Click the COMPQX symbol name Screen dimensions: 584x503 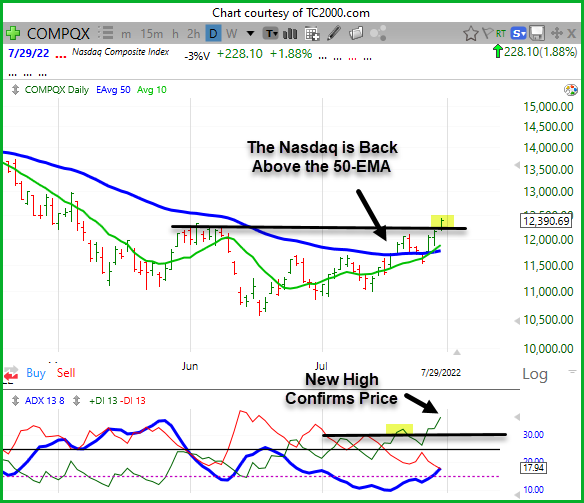pyautogui.click(x=58, y=34)
